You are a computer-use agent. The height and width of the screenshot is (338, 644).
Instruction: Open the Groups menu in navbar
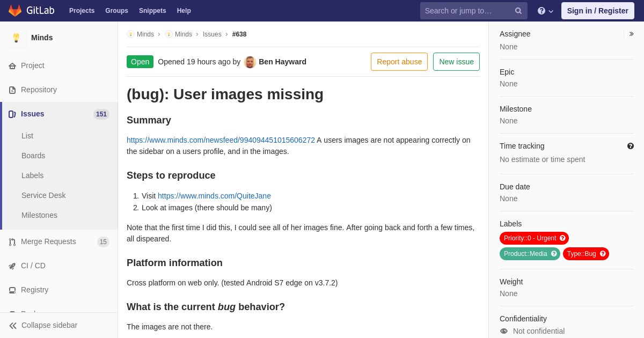click(116, 11)
